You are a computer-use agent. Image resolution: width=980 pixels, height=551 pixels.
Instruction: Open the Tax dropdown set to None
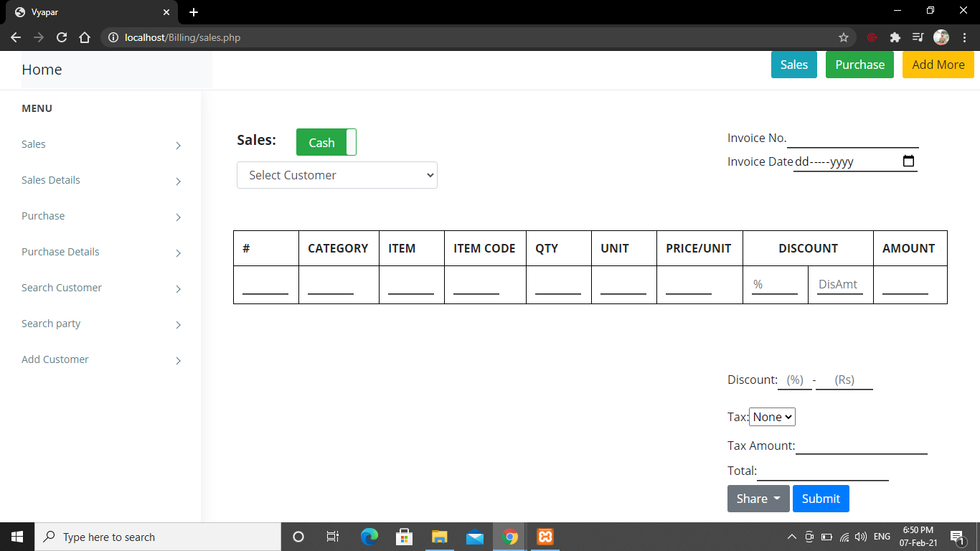coord(772,417)
